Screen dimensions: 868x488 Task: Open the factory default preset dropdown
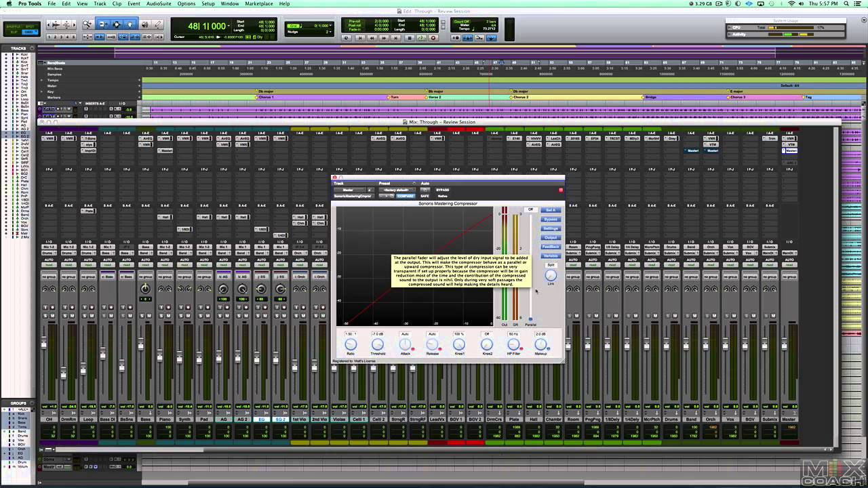pos(397,190)
